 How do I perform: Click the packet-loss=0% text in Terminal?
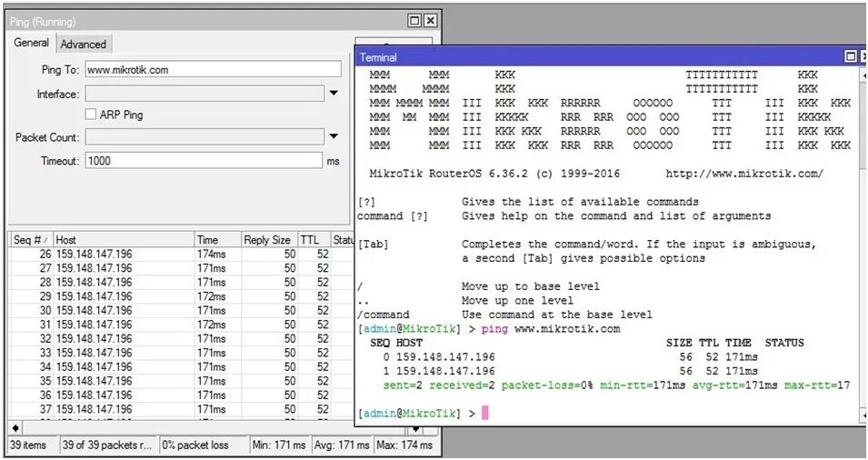(x=547, y=385)
